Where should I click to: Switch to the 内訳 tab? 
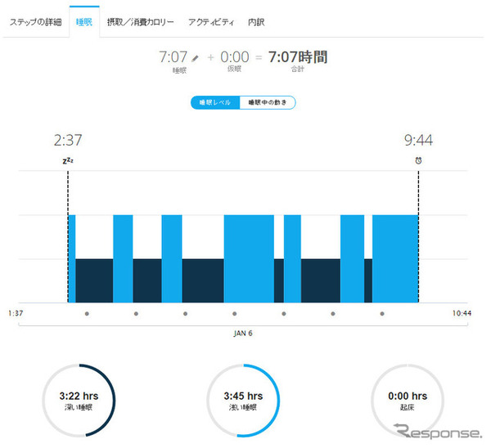click(256, 22)
